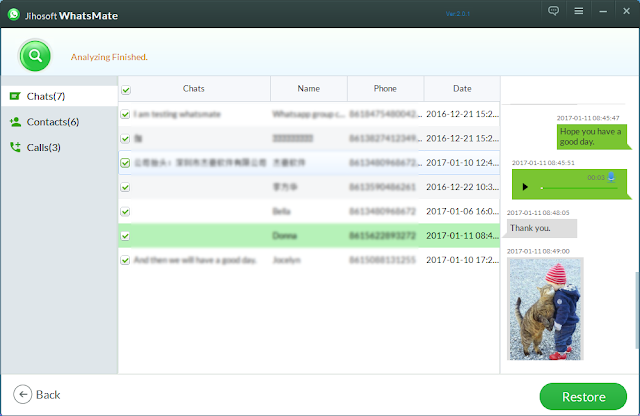Viewport: 640px width, 416px height.
Task: Uncheck the 2016-12-21 Whatsapp group chat row
Action: coord(125,114)
